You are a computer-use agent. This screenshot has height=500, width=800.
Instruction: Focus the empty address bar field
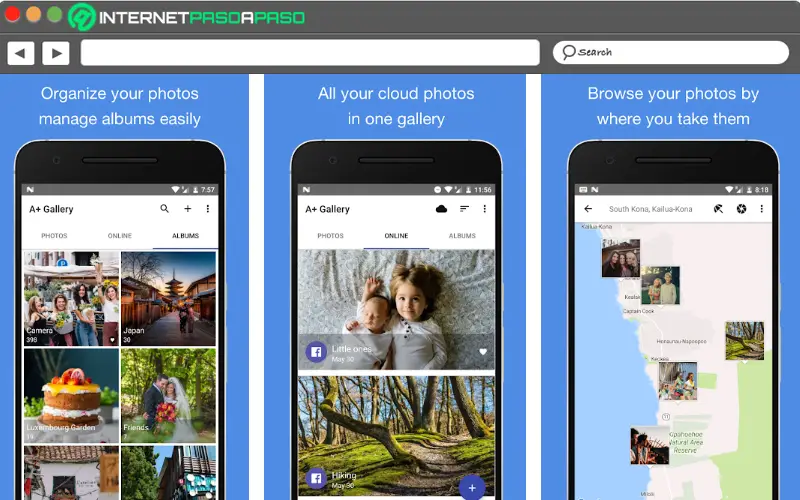coord(310,53)
